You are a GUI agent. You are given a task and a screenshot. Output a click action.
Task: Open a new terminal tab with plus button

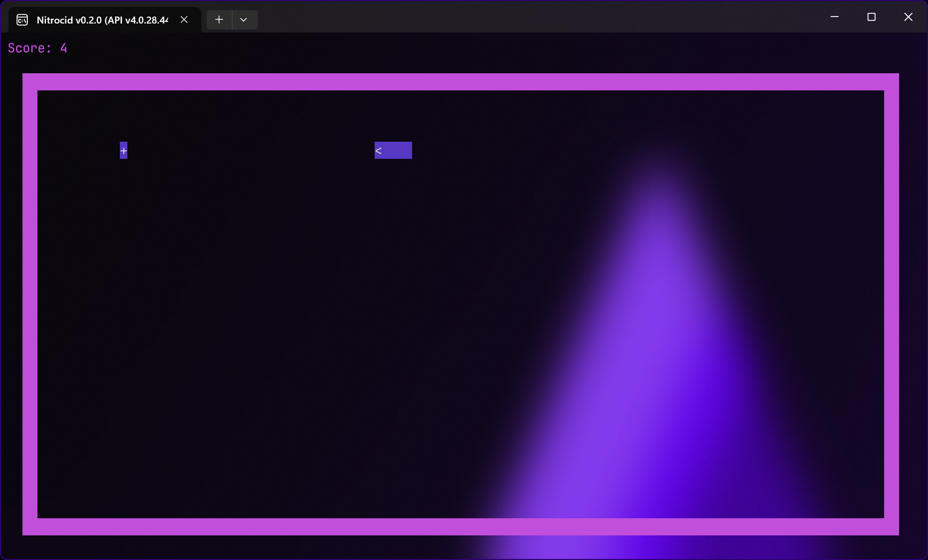click(x=219, y=20)
